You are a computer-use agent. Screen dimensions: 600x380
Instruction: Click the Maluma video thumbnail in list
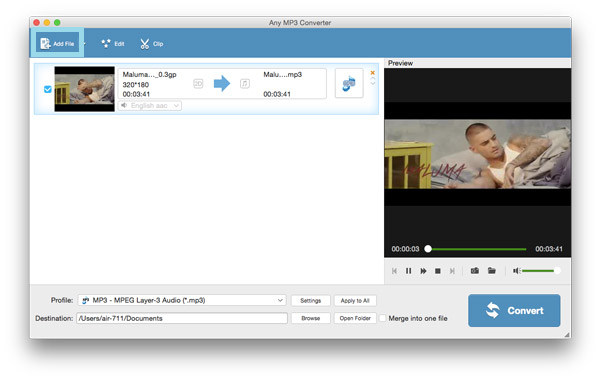coord(85,89)
